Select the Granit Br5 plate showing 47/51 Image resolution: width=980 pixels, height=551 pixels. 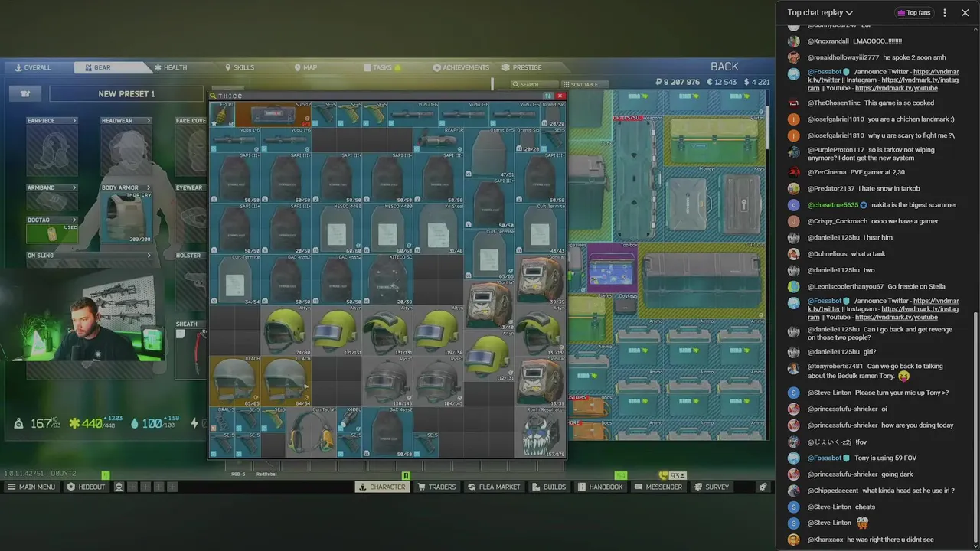(490, 152)
